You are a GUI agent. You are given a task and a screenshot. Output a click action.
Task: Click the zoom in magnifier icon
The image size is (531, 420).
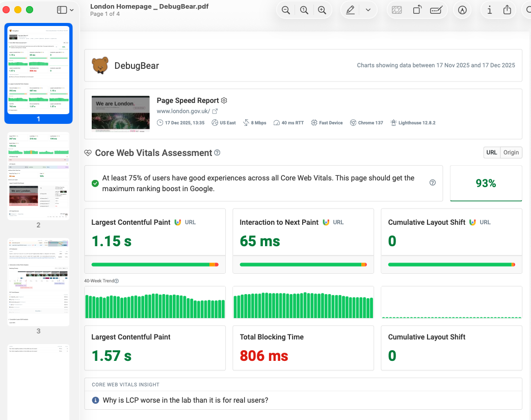(322, 10)
